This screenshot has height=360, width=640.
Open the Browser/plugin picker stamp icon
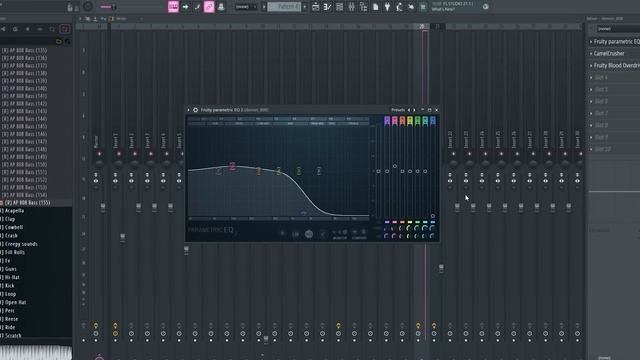click(x=221, y=7)
